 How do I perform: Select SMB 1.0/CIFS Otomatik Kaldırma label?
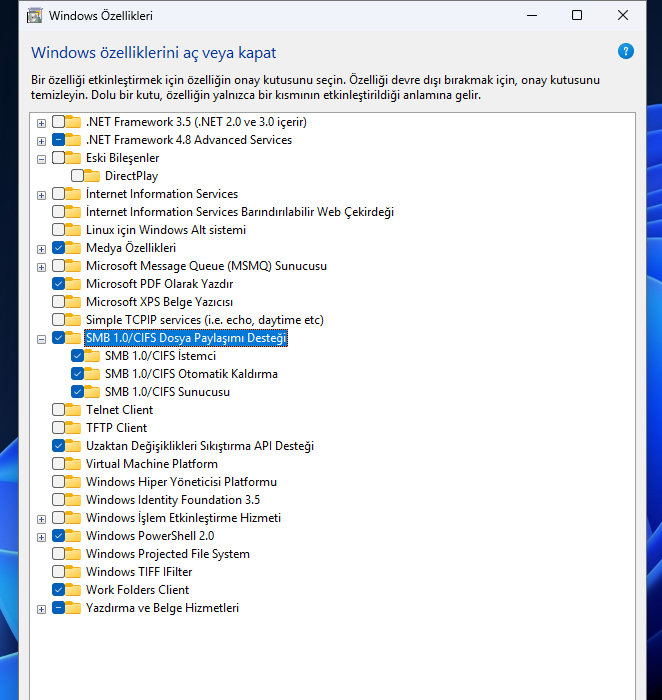click(191, 374)
